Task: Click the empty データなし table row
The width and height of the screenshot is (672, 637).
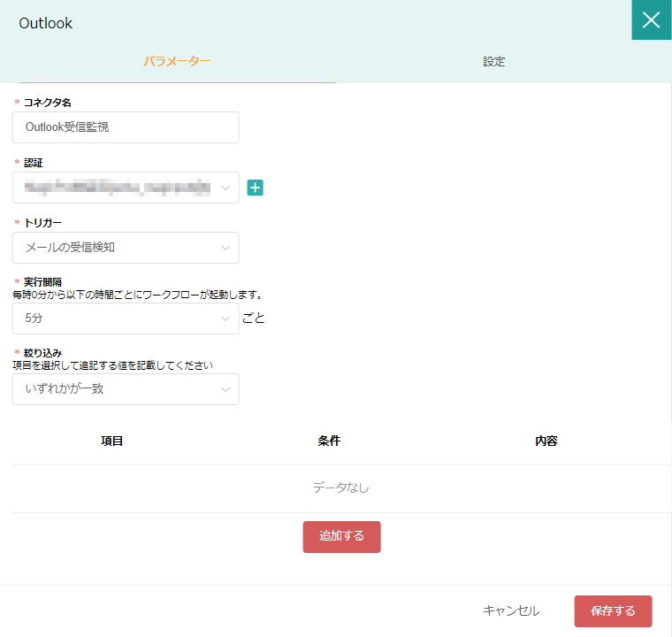Action: click(x=340, y=487)
